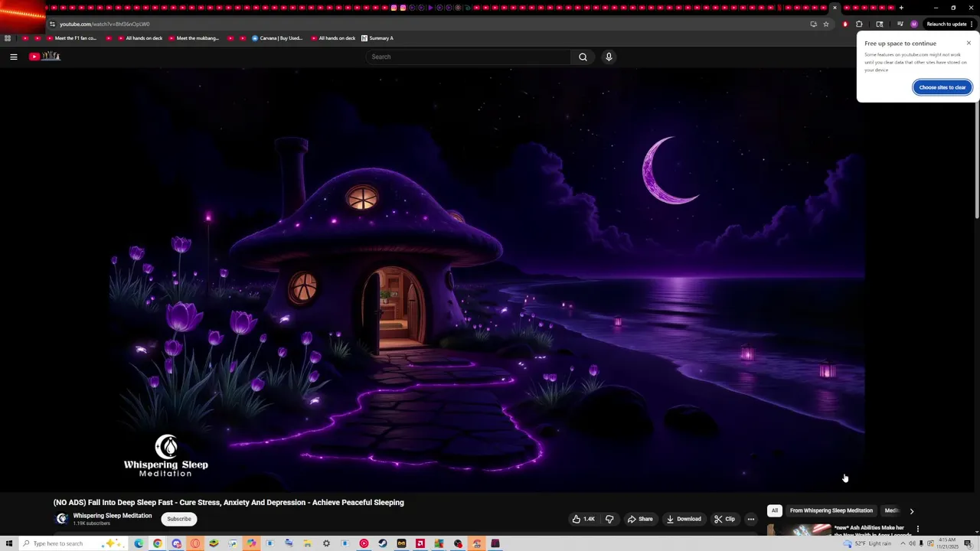Viewport: 980px width, 551px height.
Task: Open 'Summary A' bookmark
Action: pos(377,38)
